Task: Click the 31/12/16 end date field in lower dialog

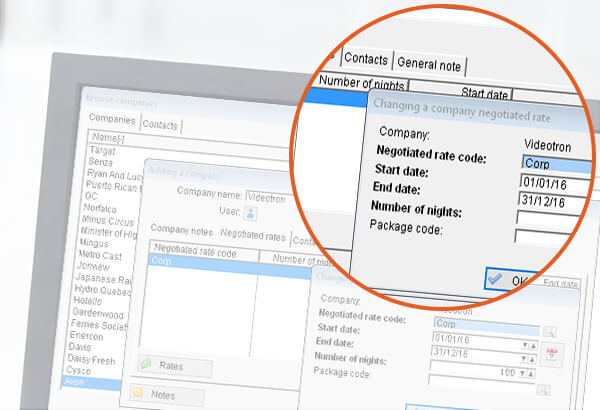Action: point(476,354)
